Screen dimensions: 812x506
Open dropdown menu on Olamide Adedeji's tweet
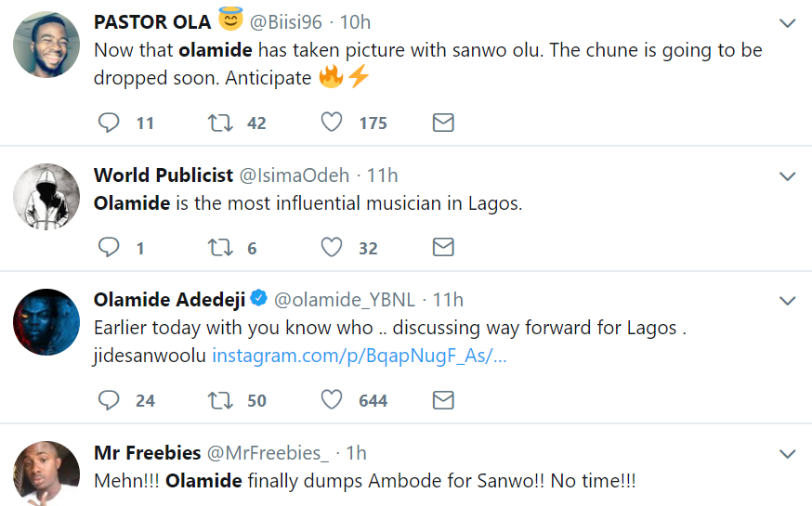787,301
